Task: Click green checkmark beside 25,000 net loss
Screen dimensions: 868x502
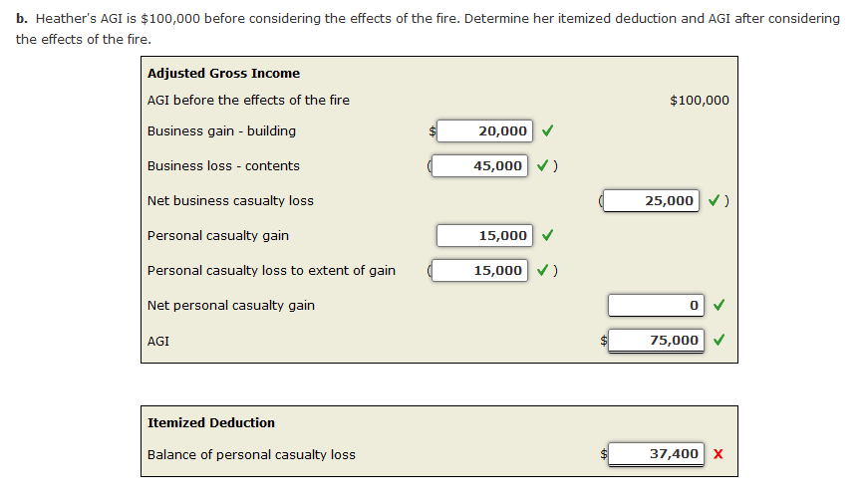Action: coord(715,200)
